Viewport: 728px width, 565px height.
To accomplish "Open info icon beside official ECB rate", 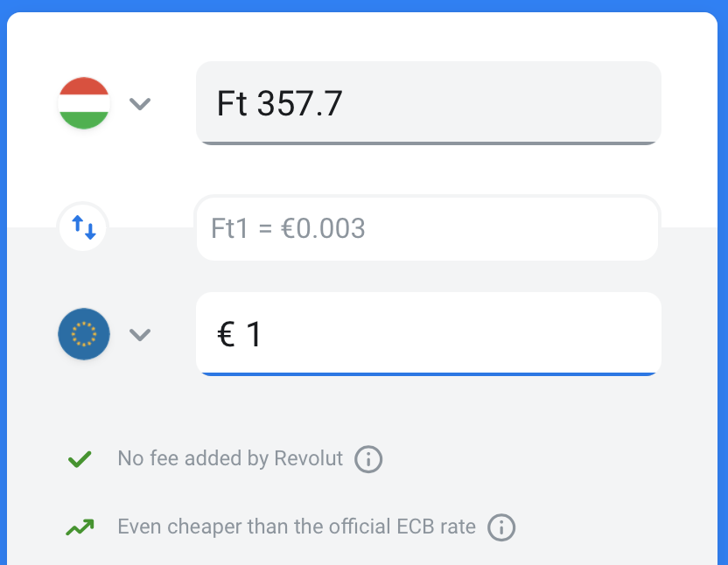I will (501, 527).
